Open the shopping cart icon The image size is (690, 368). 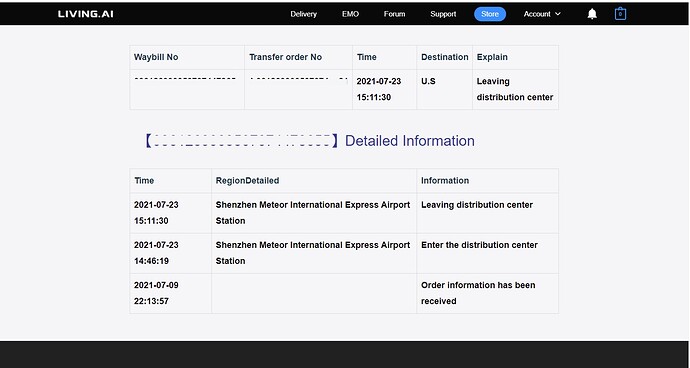coord(620,14)
